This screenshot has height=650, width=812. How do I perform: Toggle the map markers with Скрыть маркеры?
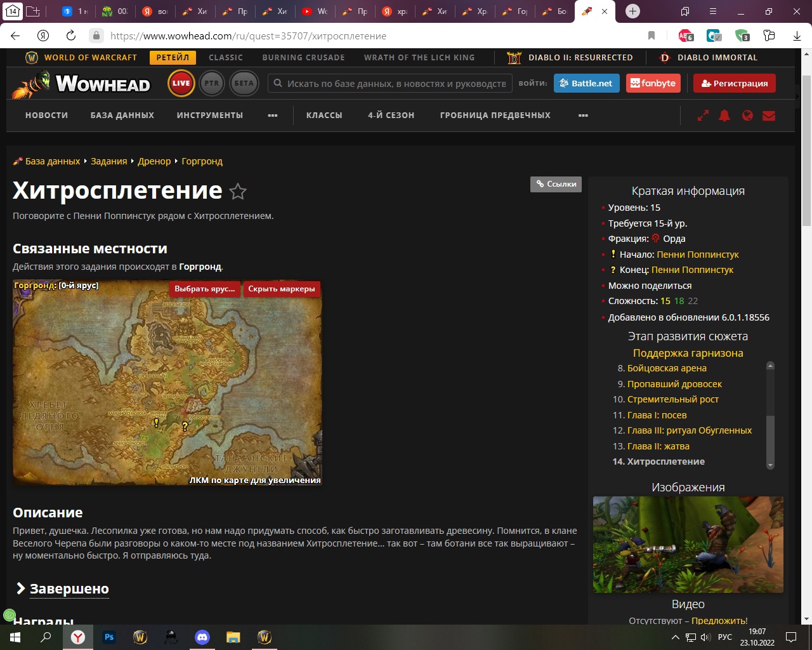coord(281,289)
